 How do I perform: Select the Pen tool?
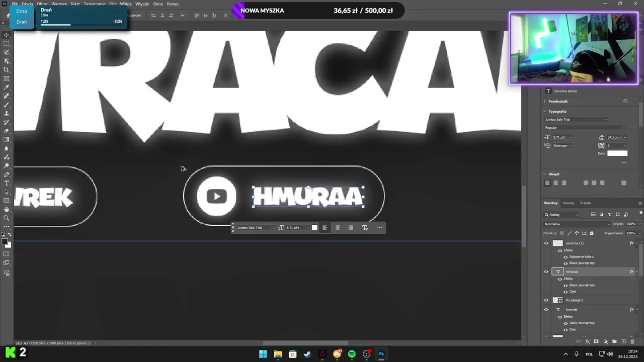(x=7, y=174)
